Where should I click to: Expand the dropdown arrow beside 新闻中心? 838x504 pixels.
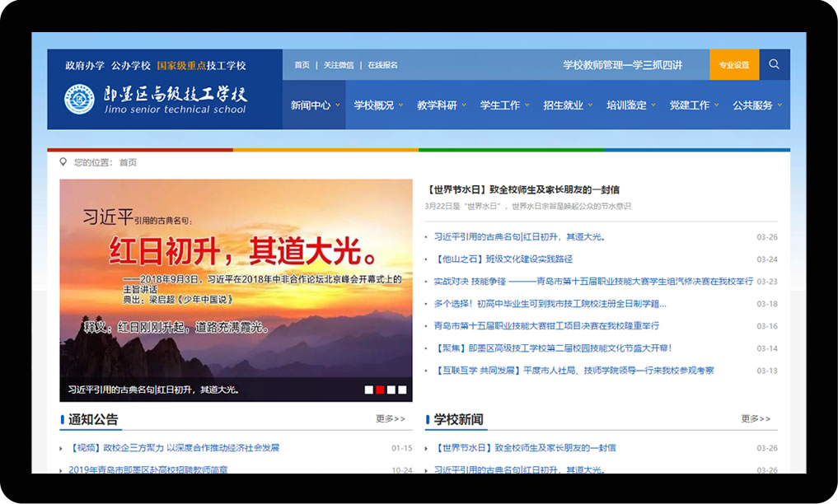(x=338, y=105)
